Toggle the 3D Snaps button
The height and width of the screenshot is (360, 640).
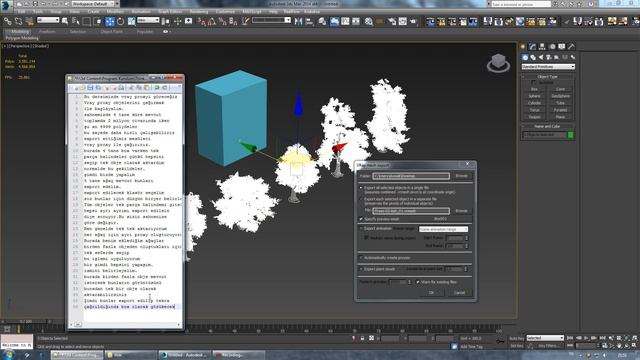click(202, 21)
